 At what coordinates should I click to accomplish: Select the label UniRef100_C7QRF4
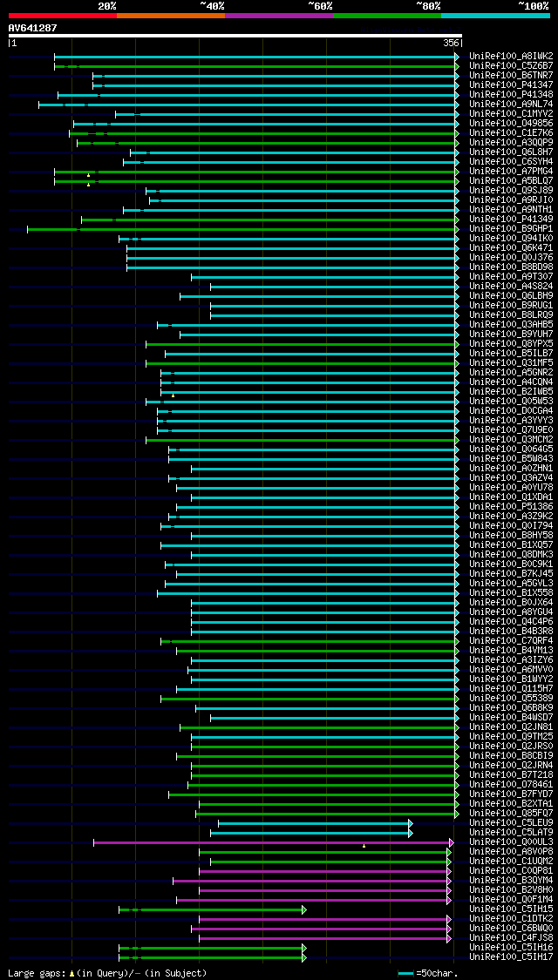click(x=511, y=643)
